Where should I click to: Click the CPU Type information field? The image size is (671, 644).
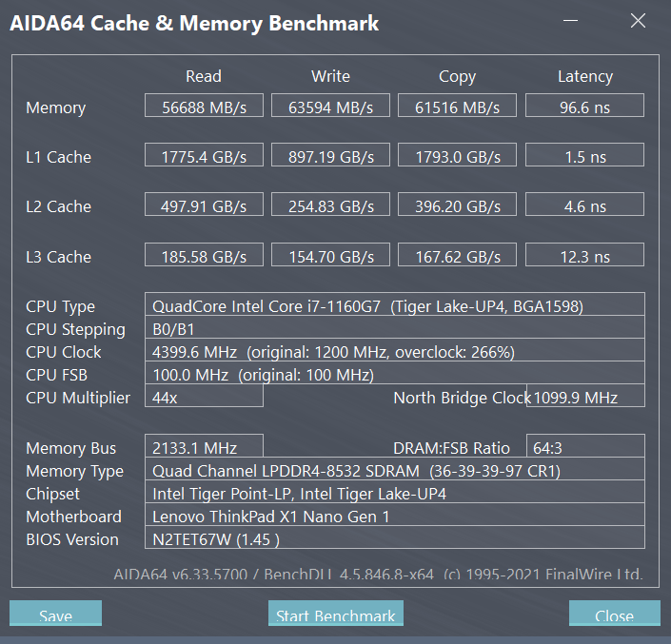(x=395, y=304)
